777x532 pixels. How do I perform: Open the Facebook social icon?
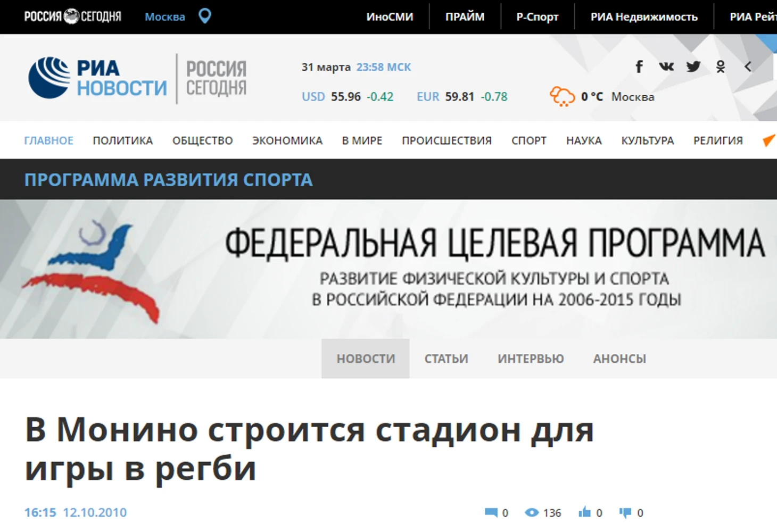tap(639, 66)
